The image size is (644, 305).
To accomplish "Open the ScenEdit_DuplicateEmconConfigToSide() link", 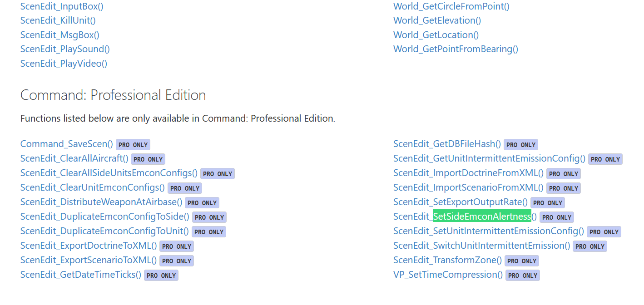I will coord(105,216).
